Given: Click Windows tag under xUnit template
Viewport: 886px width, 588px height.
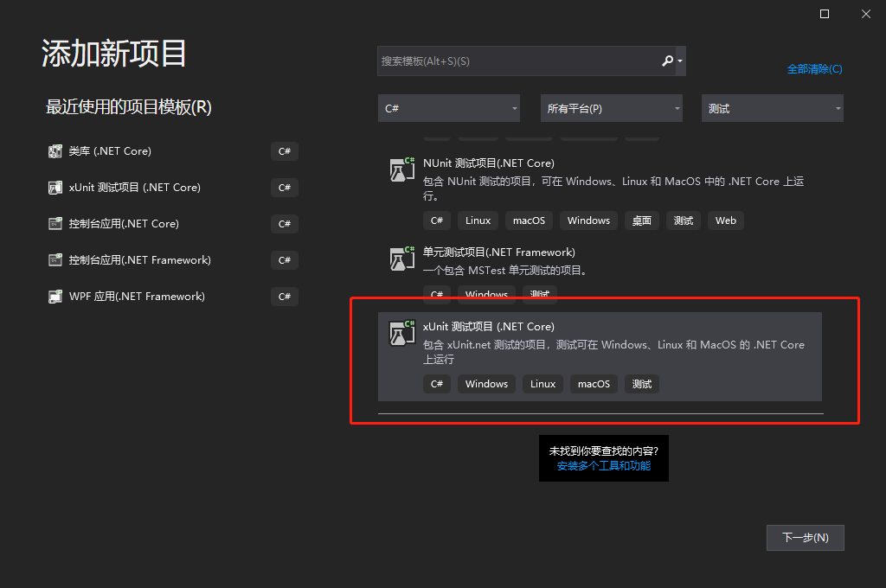Looking at the screenshot, I should pyautogui.click(x=486, y=384).
